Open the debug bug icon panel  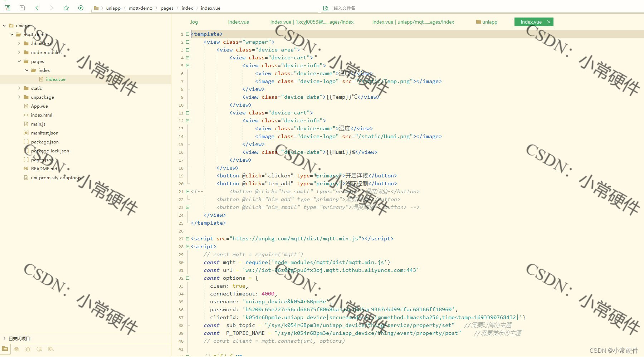coord(28,349)
